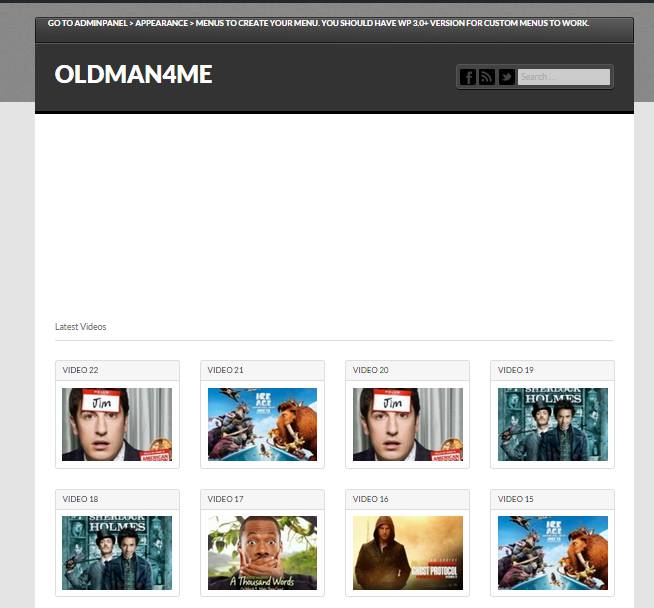Open the VIDEO 22 title link

point(80,370)
